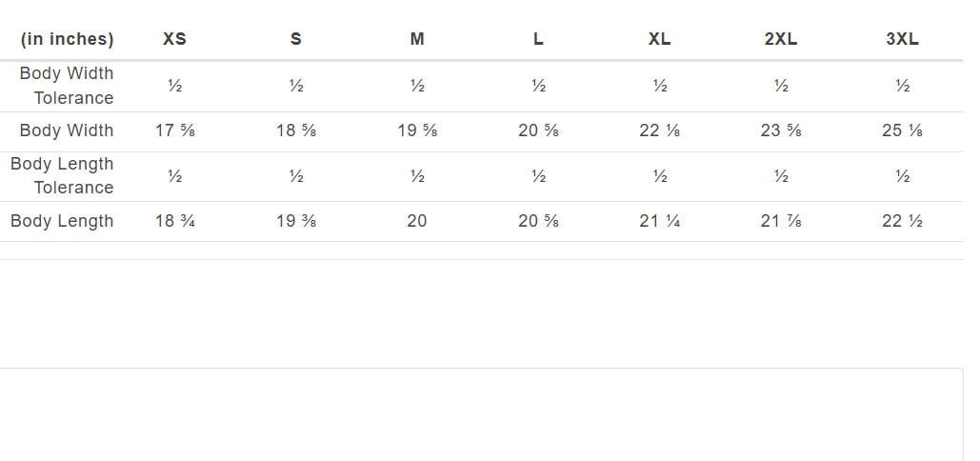Click the 2XL size header
This screenshot has height=461, width=980.
781,39
